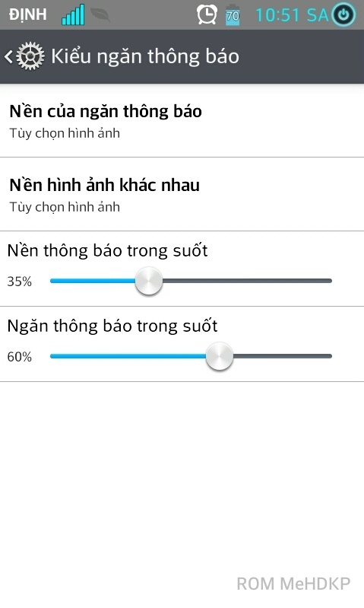Tap the power button icon in status bar
Screen dimensions: 364x608
click(x=343, y=14)
